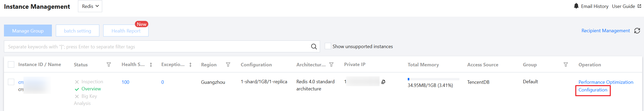Copy the private IP address
This screenshot has height=111, width=644.
click(383, 82)
